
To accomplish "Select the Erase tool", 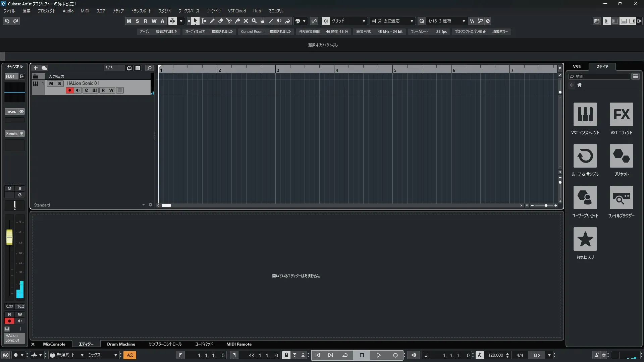I will tap(220, 21).
